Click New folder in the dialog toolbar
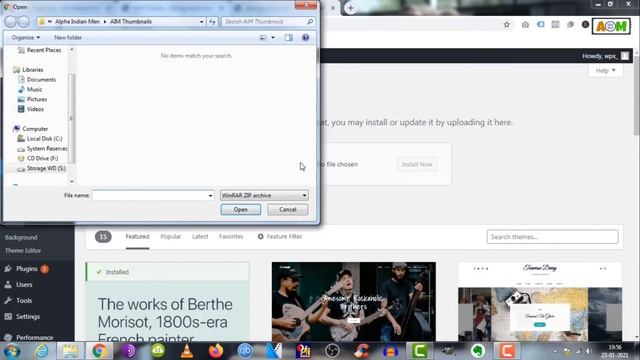Screen dimensions: 640x360 (x=68, y=38)
